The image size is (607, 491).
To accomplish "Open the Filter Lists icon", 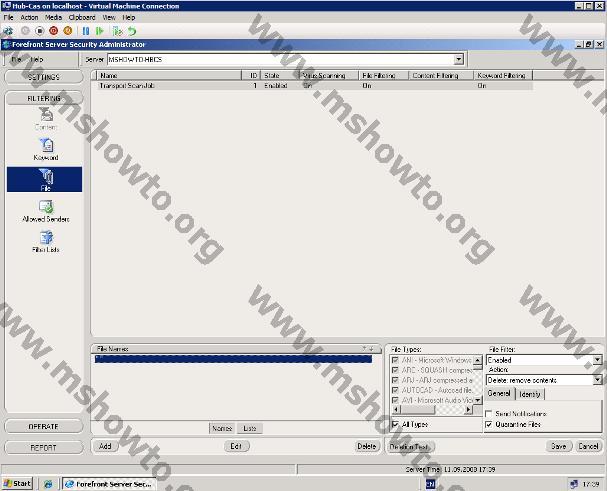I will pyautogui.click(x=46, y=238).
